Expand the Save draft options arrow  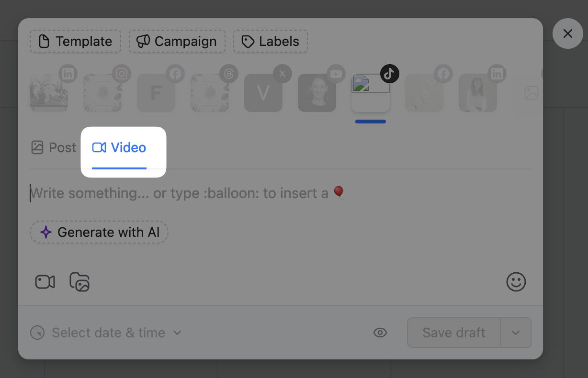pos(516,333)
